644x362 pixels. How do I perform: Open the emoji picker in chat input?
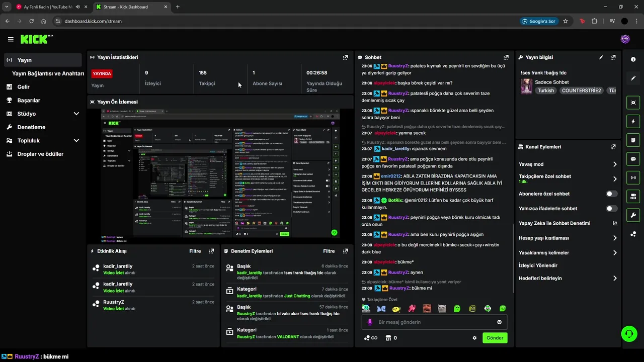coord(499,322)
